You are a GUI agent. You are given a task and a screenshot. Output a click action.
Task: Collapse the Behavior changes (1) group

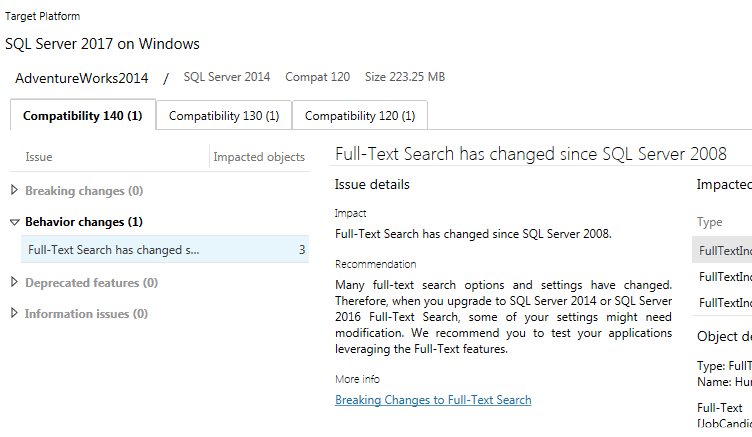[14, 222]
